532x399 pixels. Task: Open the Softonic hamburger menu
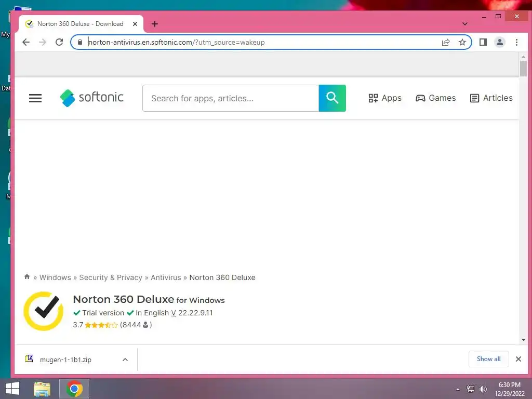pos(35,98)
